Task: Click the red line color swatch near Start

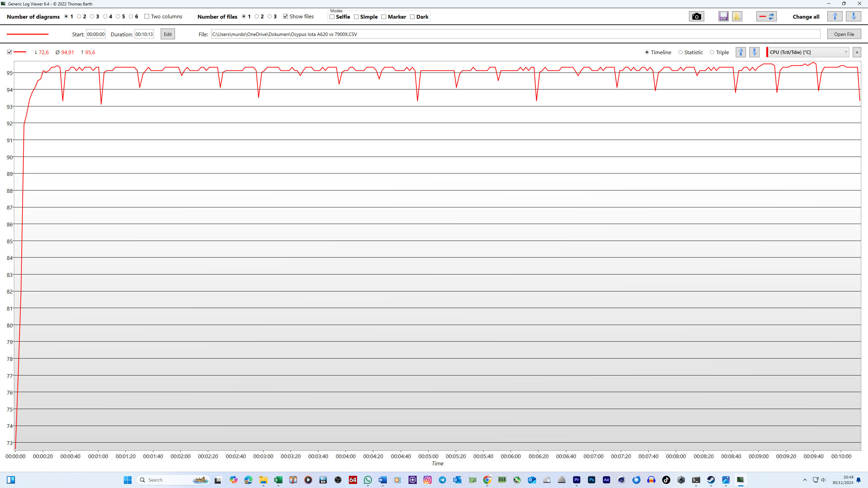Action: tap(27, 34)
